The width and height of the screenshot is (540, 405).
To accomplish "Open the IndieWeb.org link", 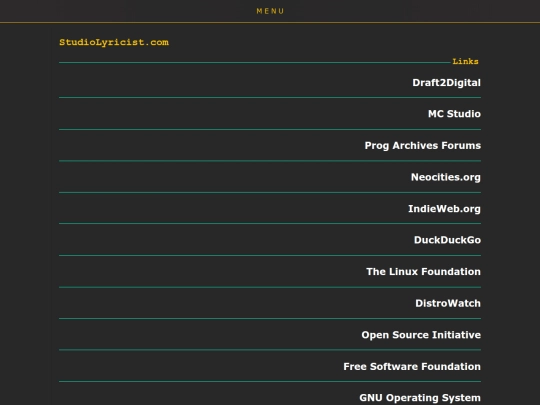I will tap(444, 209).
